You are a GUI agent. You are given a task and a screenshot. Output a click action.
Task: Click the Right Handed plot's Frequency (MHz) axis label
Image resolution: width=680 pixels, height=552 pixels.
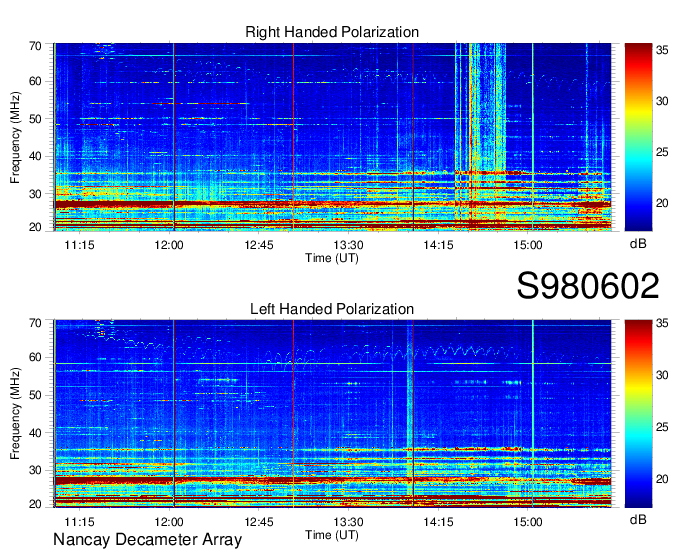[x=15, y=137]
